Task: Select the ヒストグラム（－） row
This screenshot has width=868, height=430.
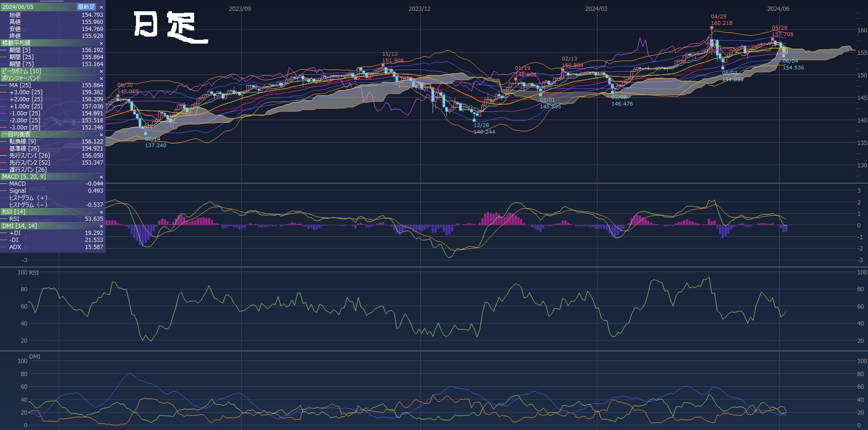Action: pos(53,205)
